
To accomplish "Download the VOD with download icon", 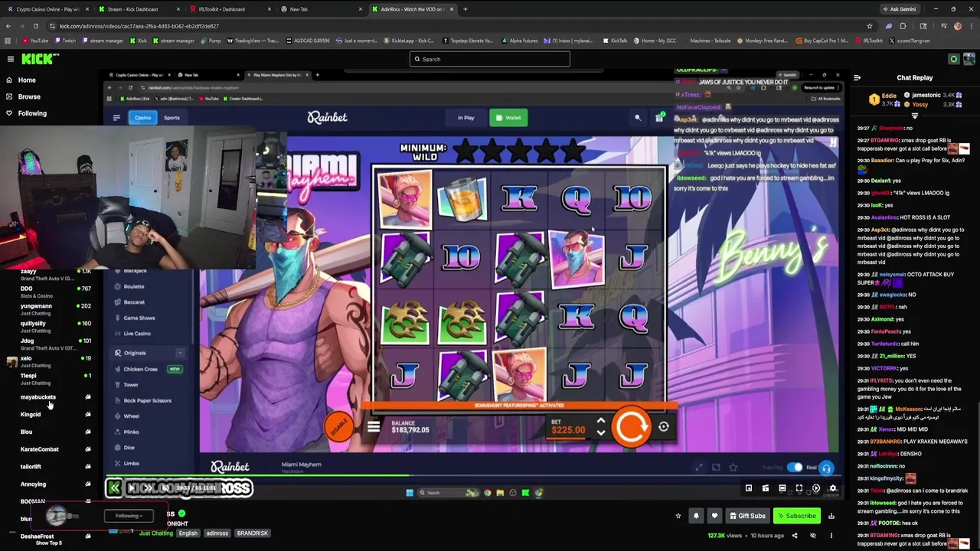I will click(x=831, y=516).
